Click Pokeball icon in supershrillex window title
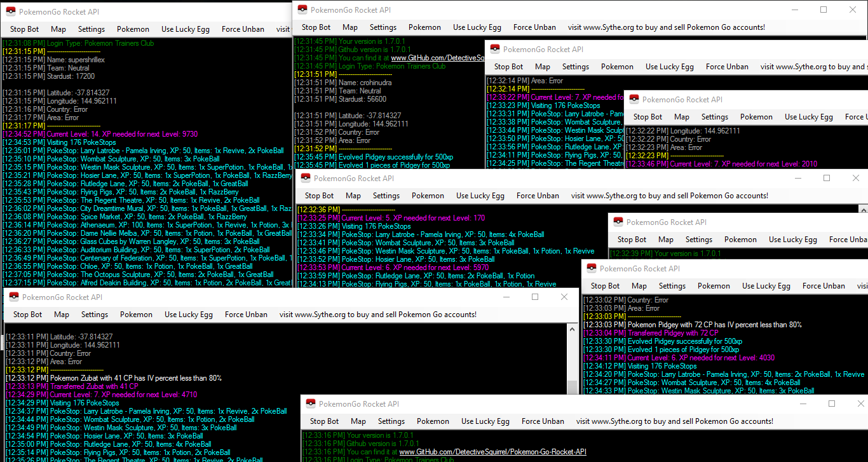 (11, 11)
